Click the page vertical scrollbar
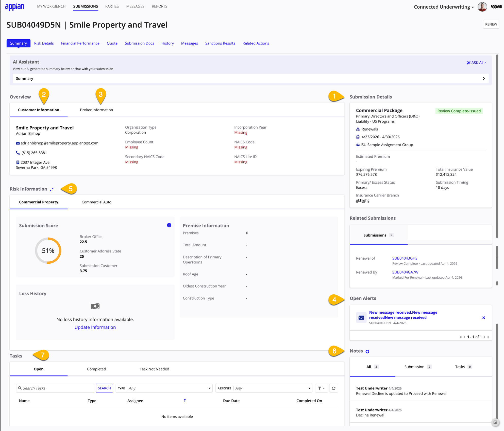The height and width of the screenshot is (431, 504). (x=497, y=146)
